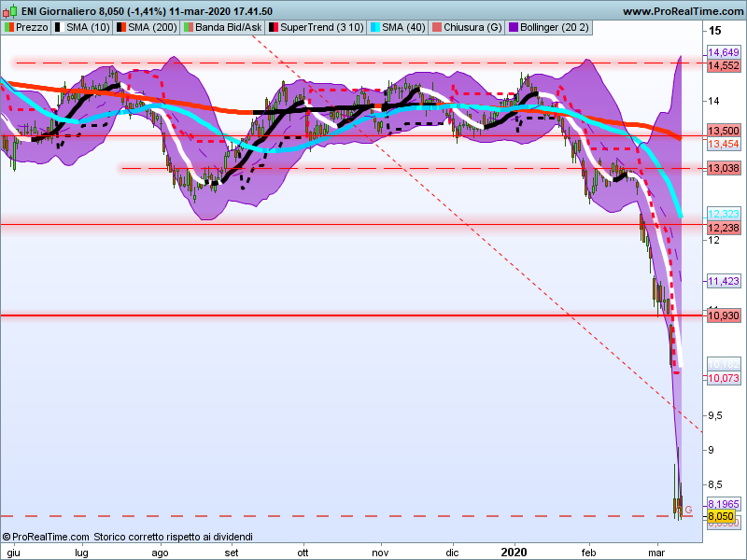Click the 2020 year label on time axis

(514, 553)
